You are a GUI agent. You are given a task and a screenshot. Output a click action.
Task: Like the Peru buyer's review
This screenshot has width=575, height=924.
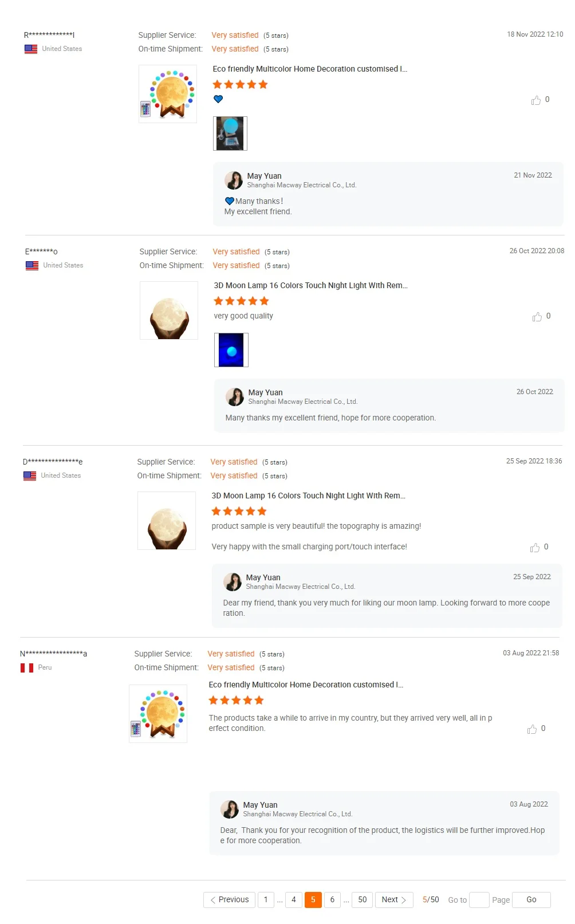pos(532,729)
